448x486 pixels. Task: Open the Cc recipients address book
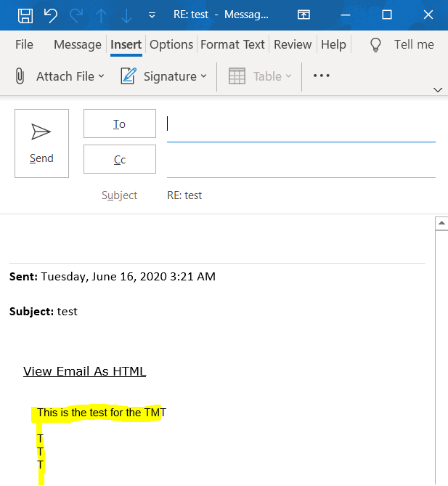(x=120, y=159)
